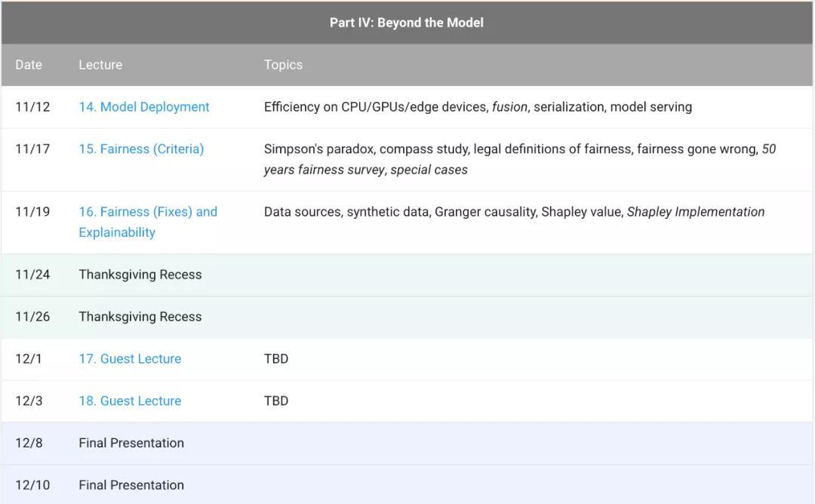The image size is (815, 504).
Task: Open the 15. Fairness (Criteria) lecture link
Action: coord(141,149)
